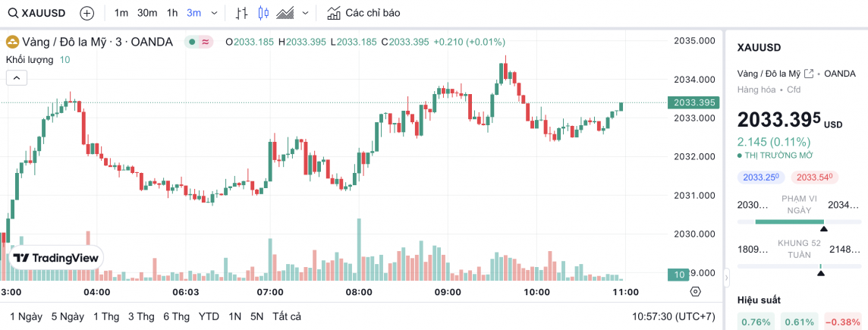Image resolution: width=868 pixels, height=330 pixels.
Task: Click the TradingView logo
Action: click(x=56, y=258)
